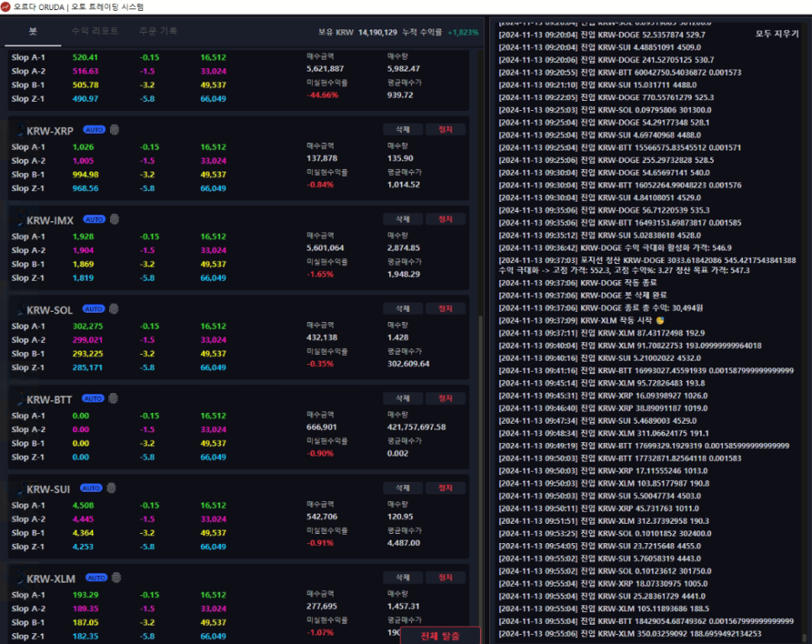Click the fingerprint icon beside KRW-IMX
This screenshot has width=812, height=644.
(114, 219)
